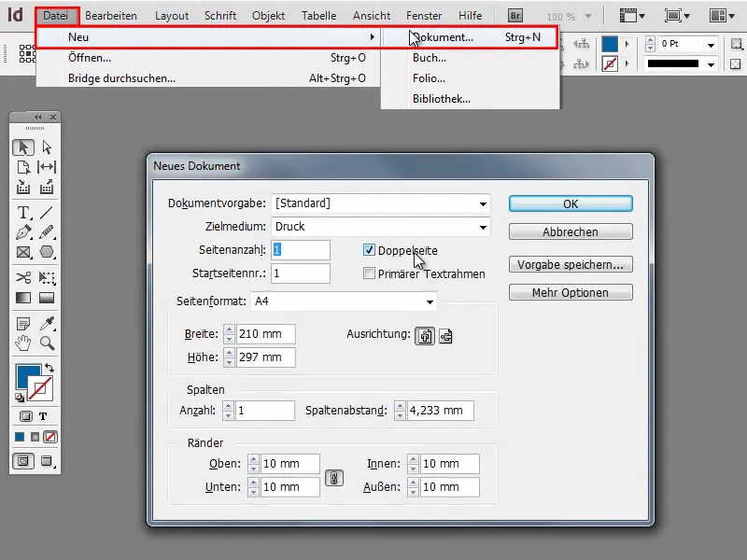Select the Direct Selection tool (white arrow)

tap(47, 147)
